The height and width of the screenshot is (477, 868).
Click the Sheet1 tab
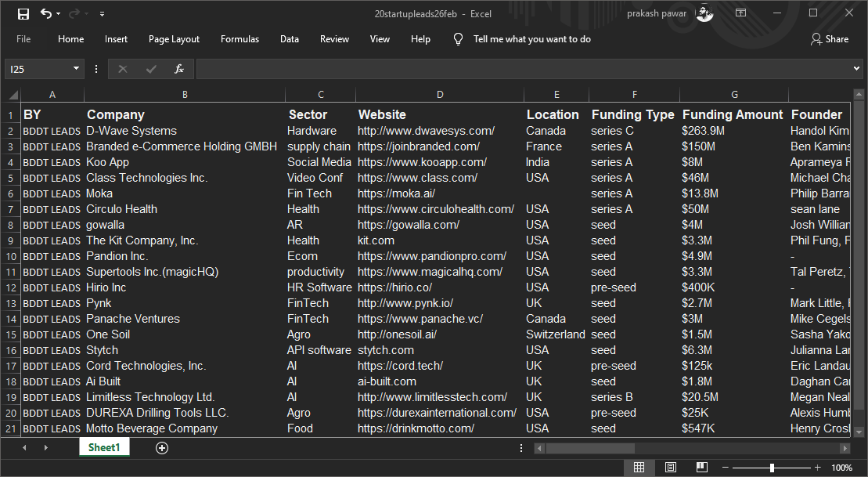[x=104, y=447]
